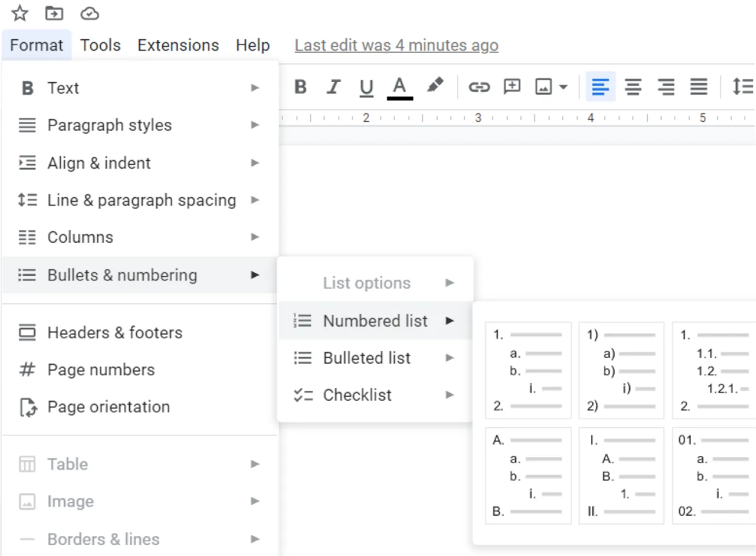756x556 pixels.
Task: Open the Tools menu
Action: click(x=100, y=45)
